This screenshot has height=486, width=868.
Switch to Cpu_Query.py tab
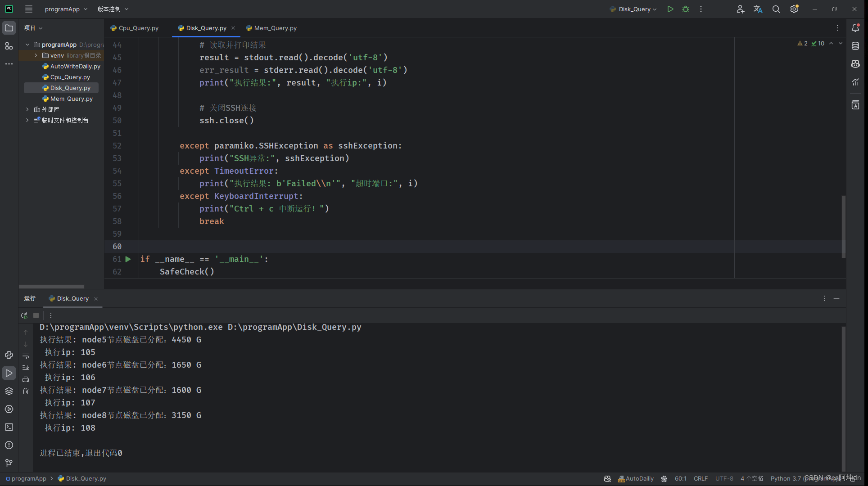point(138,28)
